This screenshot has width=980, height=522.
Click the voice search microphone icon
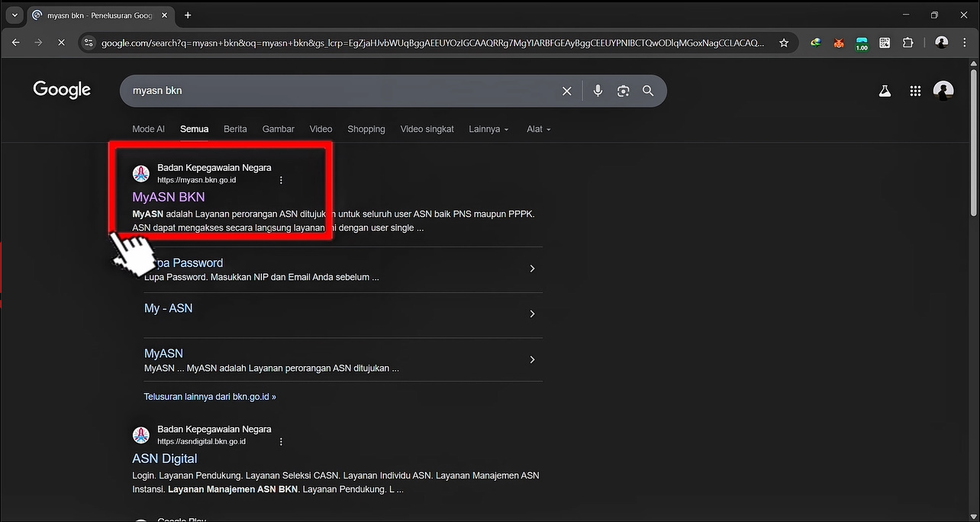click(x=598, y=91)
